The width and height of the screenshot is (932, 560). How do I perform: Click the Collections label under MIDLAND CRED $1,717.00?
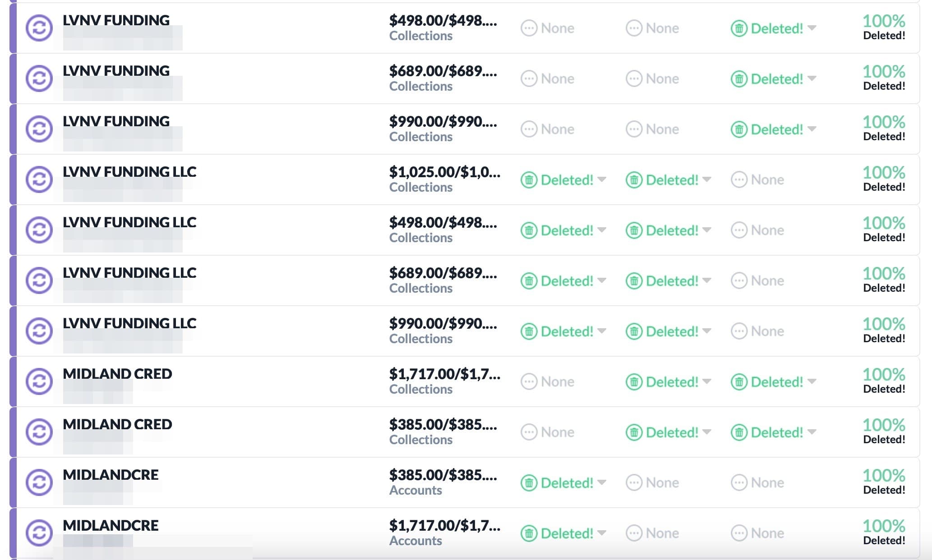[421, 390]
